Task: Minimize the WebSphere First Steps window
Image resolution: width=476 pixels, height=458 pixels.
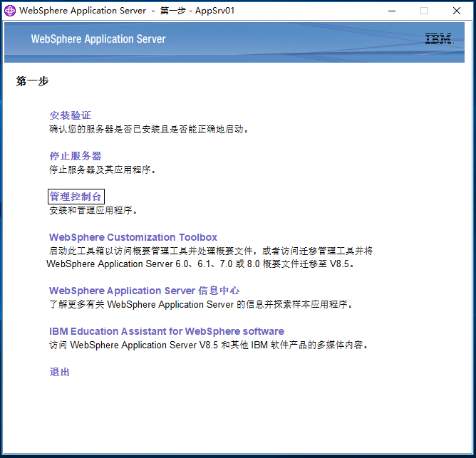Action: 392,11
